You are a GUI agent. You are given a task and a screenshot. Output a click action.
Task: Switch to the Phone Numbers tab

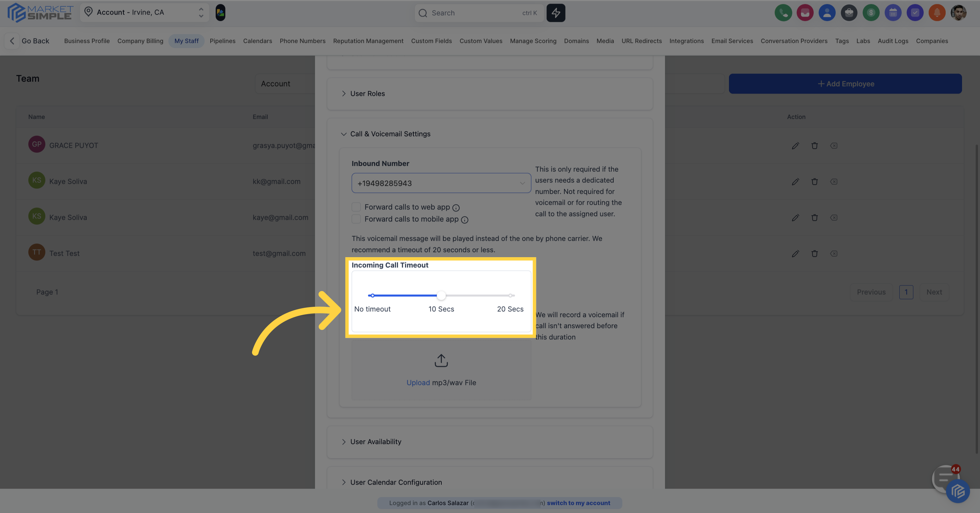pyautogui.click(x=302, y=41)
